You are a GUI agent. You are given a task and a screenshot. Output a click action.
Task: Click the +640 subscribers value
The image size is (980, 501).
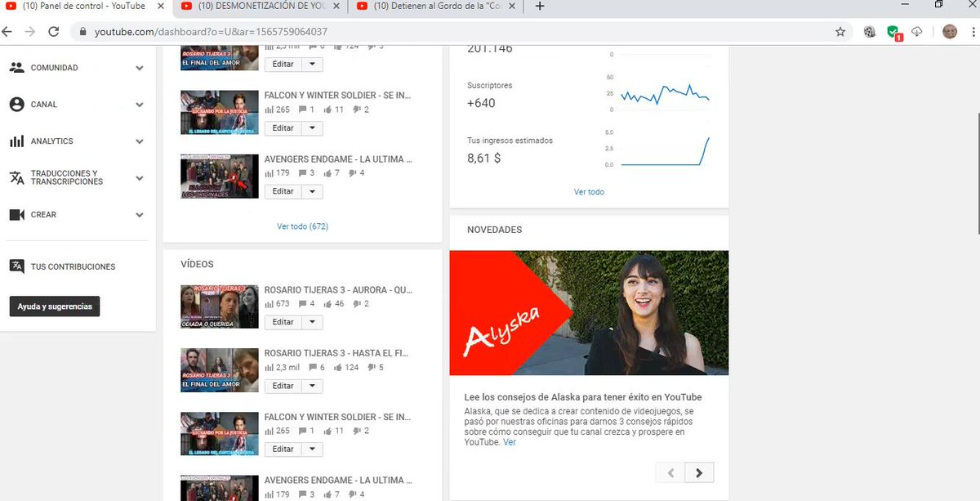click(481, 103)
